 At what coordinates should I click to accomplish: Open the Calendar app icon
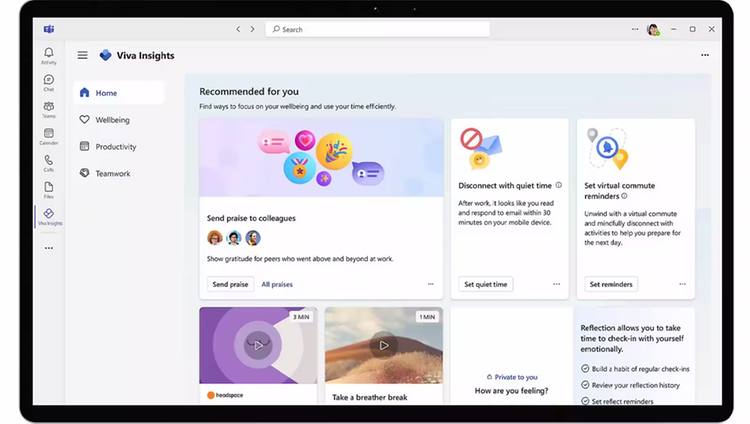(49, 136)
